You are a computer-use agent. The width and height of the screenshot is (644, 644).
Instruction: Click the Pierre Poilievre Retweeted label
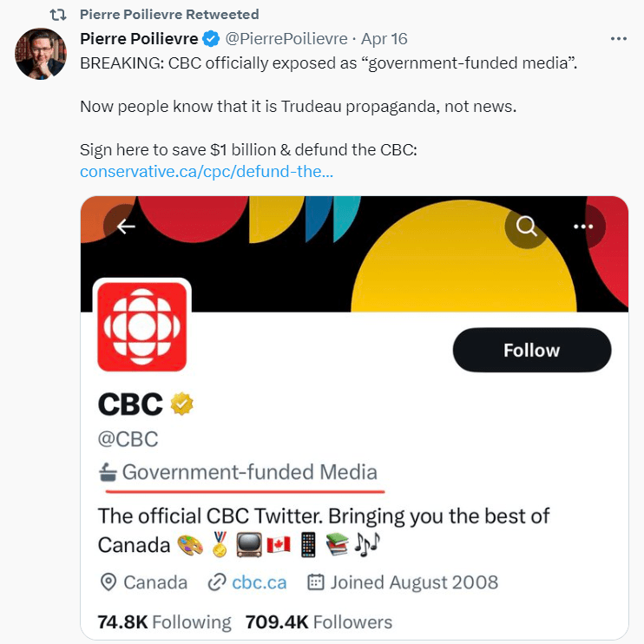[168, 15]
